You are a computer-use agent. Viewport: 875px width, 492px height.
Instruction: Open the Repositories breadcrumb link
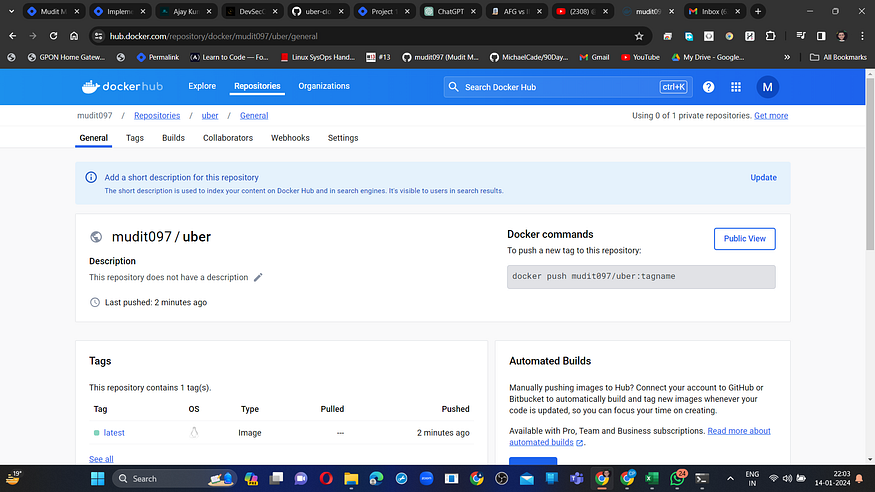point(157,115)
